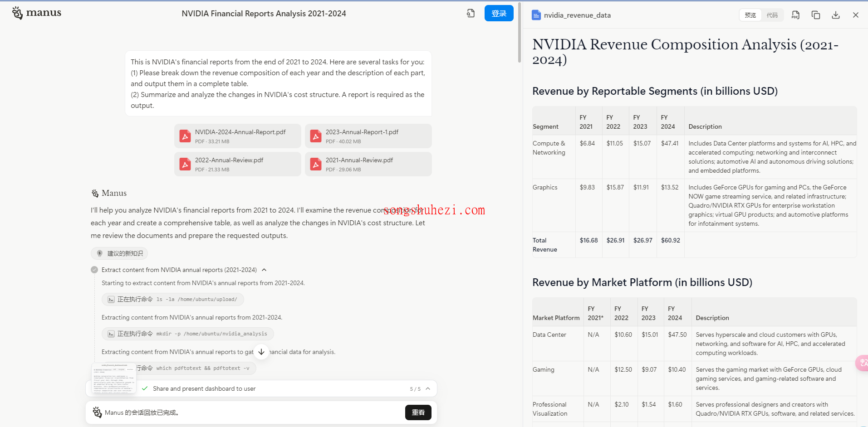Select the Compute & Networking segment cell
The height and width of the screenshot is (427, 868).
point(554,157)
